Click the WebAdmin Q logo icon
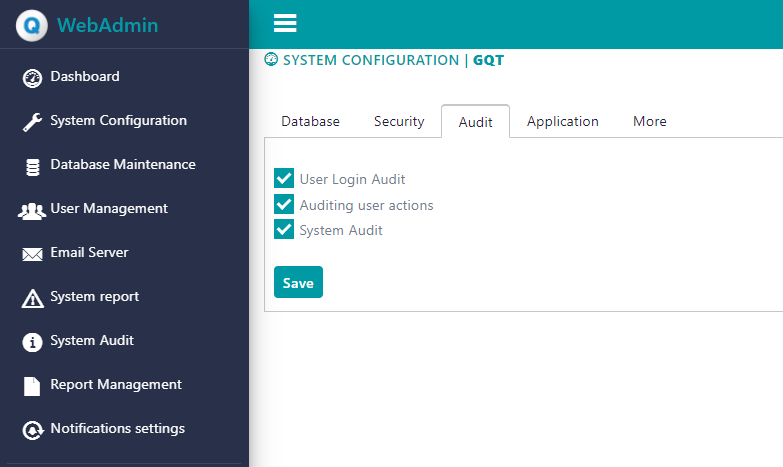 31,25
